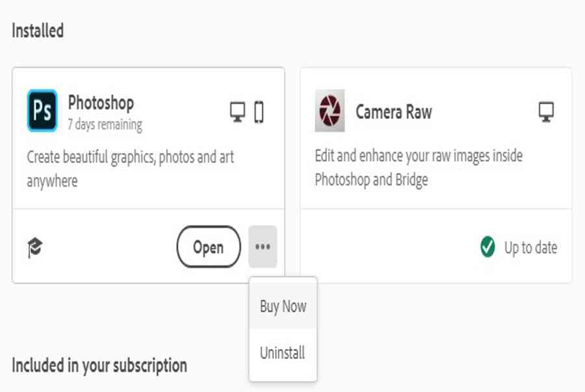Click the Photoshop Ps app icon

(42, 111)
